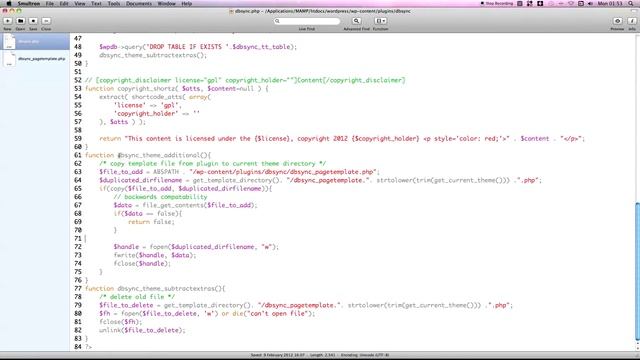This screenshot has width=640, height=360.
Task: Click the vertical scrollbar thumb of the editor
Action: click(x=638, y=271)
